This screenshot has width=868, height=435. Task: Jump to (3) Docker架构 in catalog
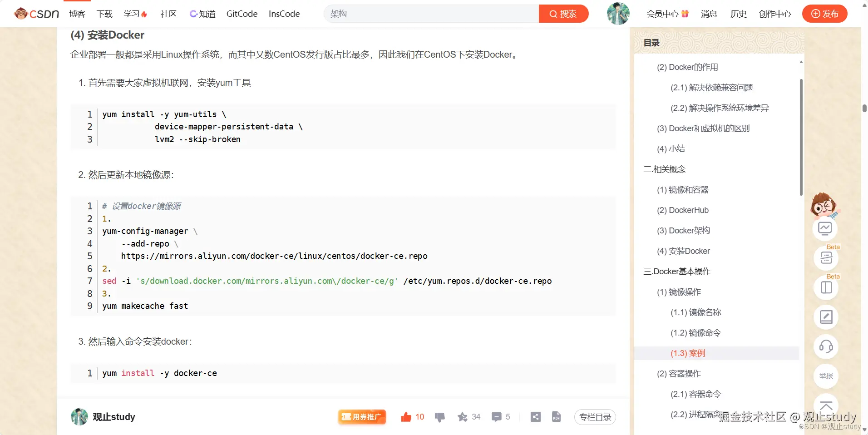[x=683, y=231]
